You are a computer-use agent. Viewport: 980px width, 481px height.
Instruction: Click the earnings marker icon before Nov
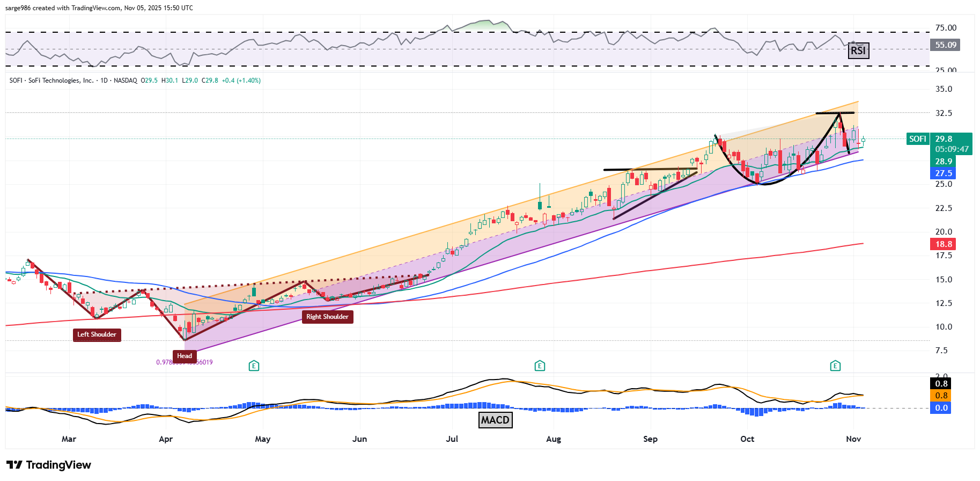tap(835, 366)
